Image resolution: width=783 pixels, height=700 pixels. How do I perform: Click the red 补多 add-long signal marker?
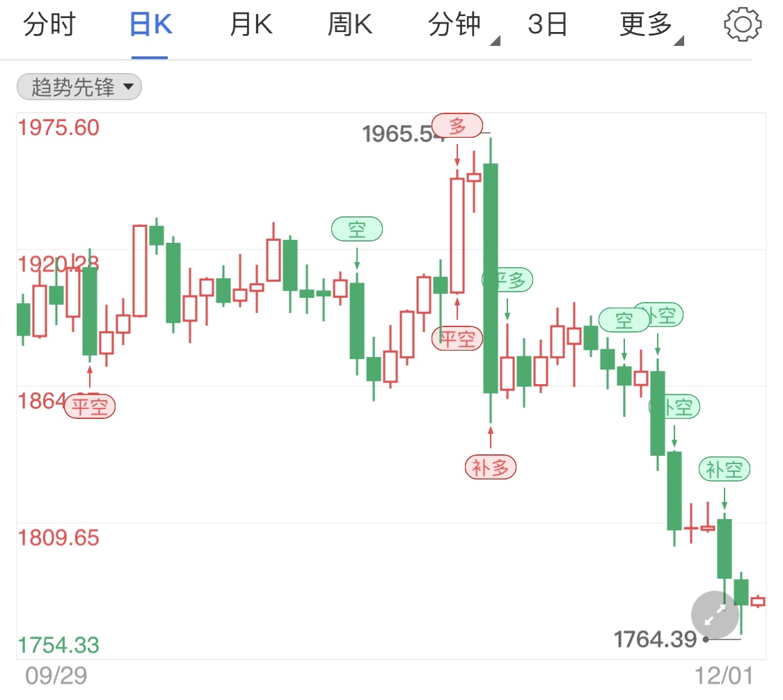pos(491,467)
